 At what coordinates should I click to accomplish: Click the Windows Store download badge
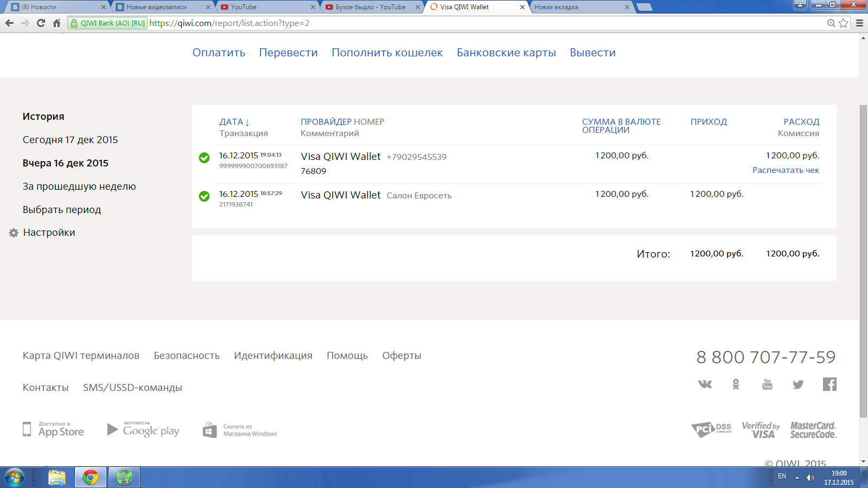pyautogui.click(x=240, y=430)
